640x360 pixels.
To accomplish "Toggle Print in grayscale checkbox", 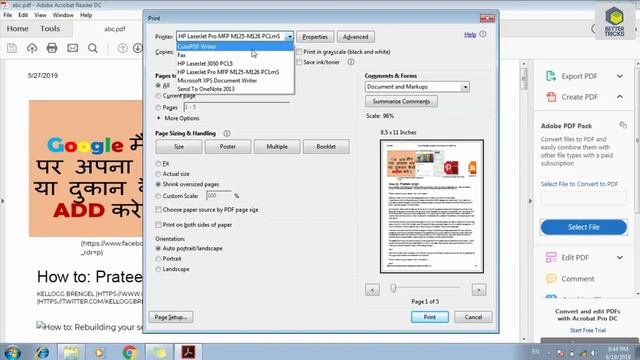I will (299, 52).
